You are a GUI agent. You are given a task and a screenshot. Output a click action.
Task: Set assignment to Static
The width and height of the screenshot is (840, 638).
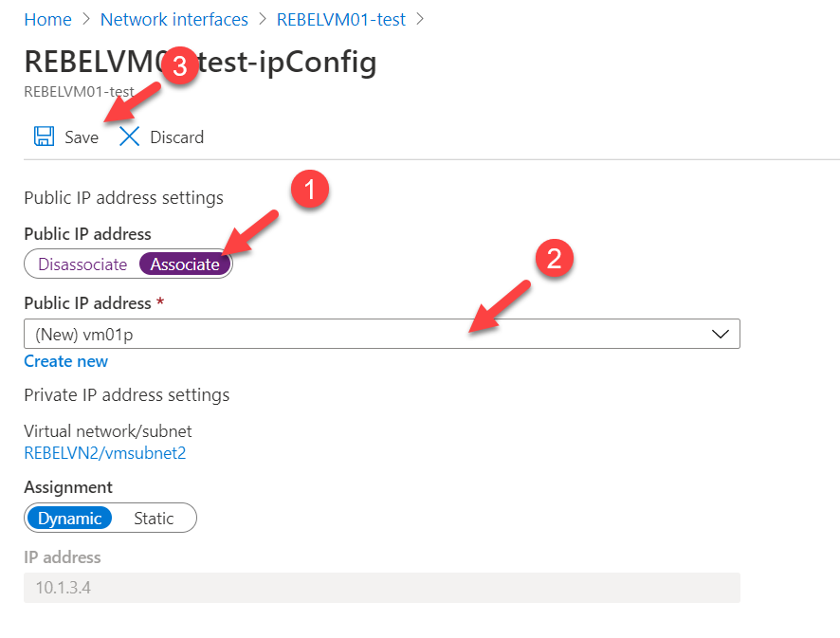[154, 518]
